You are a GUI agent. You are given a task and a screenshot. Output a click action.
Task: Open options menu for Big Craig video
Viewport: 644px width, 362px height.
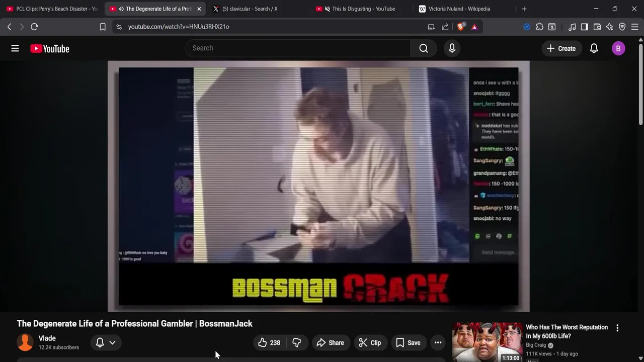click(x=617, y=328)
